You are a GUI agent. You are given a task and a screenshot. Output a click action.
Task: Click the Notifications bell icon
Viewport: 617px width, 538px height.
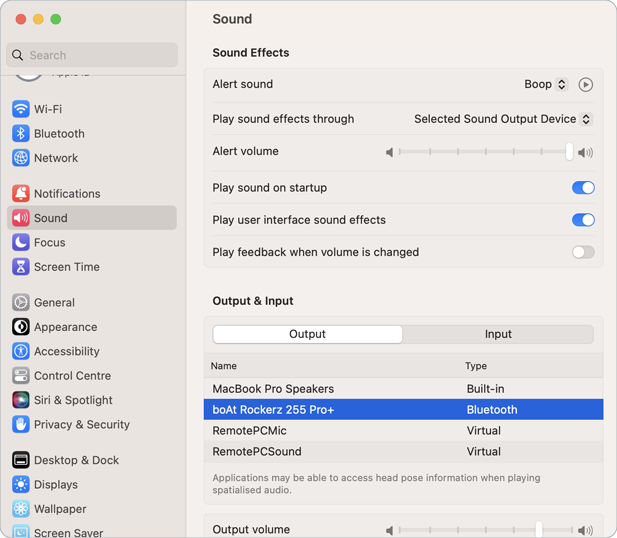(21, 193)
